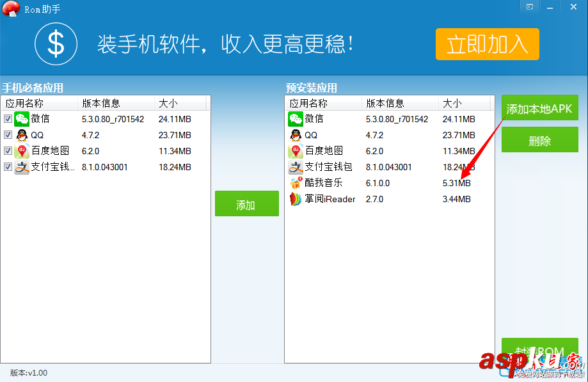
Task: Sort left list by 大小 header
Action: pyautogui.click(x=180, y=103)
